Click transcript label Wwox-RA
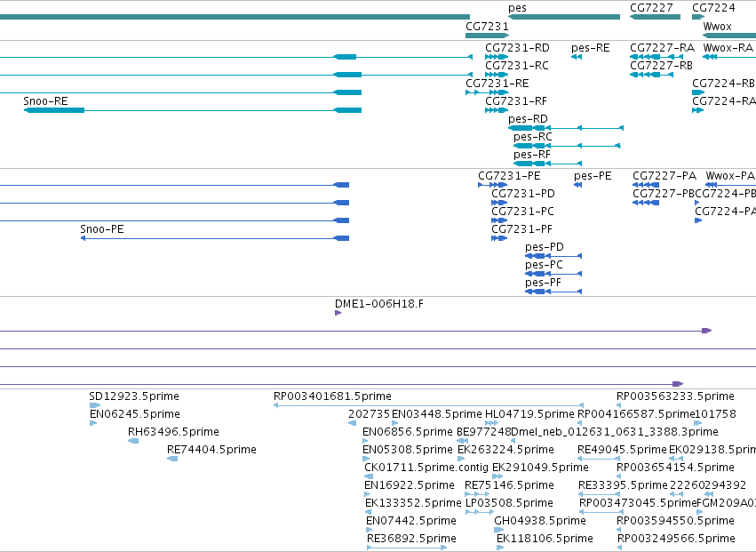The width and height of the screenshot is (756, 552). click(x=728, y=48)
